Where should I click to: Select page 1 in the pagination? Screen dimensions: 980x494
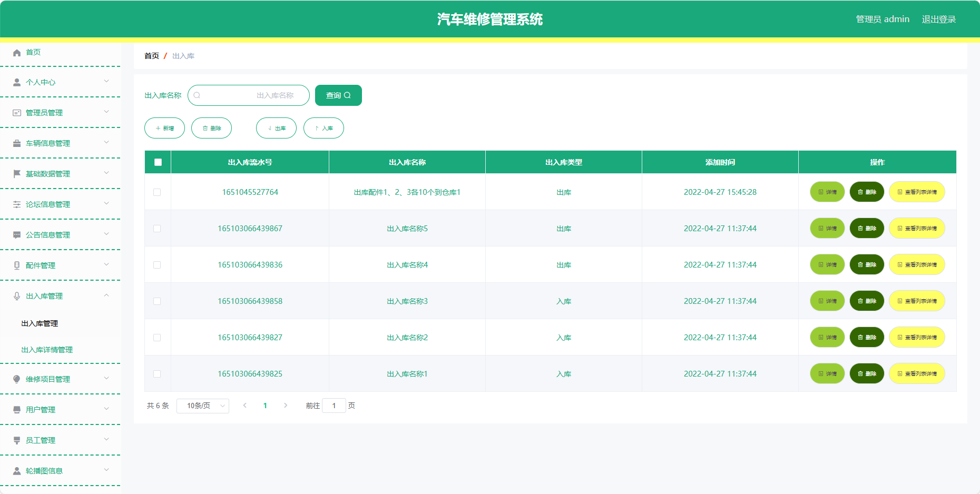tap(265, 406)
